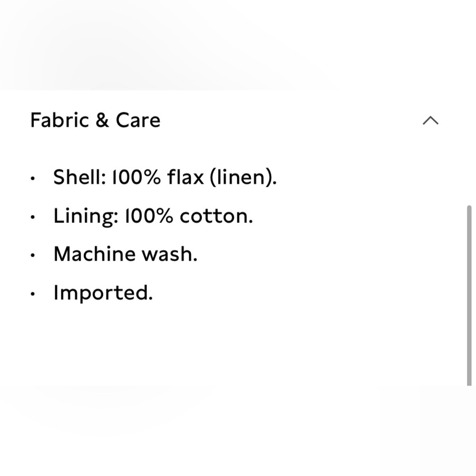Click the Fabric & Care heading

pos(95,120)
